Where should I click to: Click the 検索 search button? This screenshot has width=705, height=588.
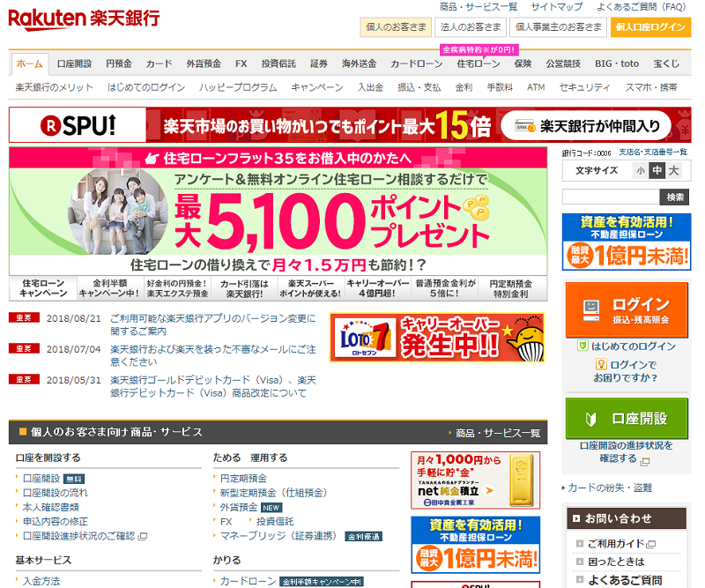point(675,197)
